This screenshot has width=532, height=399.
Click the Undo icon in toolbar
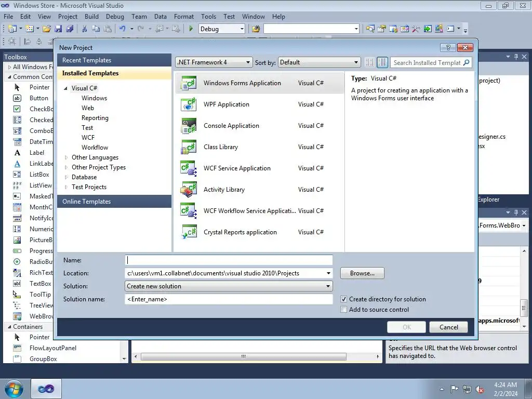[x=123, y=29]
